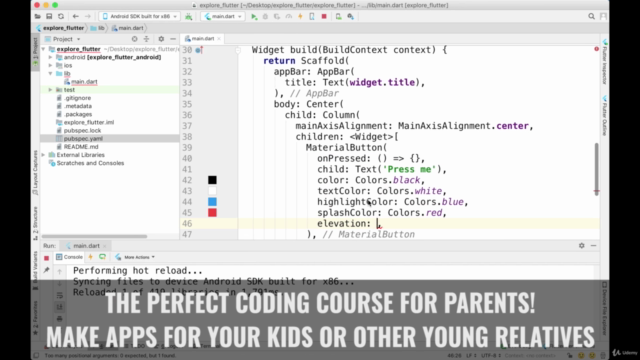Open the SDK Manager icon
This screenshot has width=640, height=360.
[x=350, y=16]
